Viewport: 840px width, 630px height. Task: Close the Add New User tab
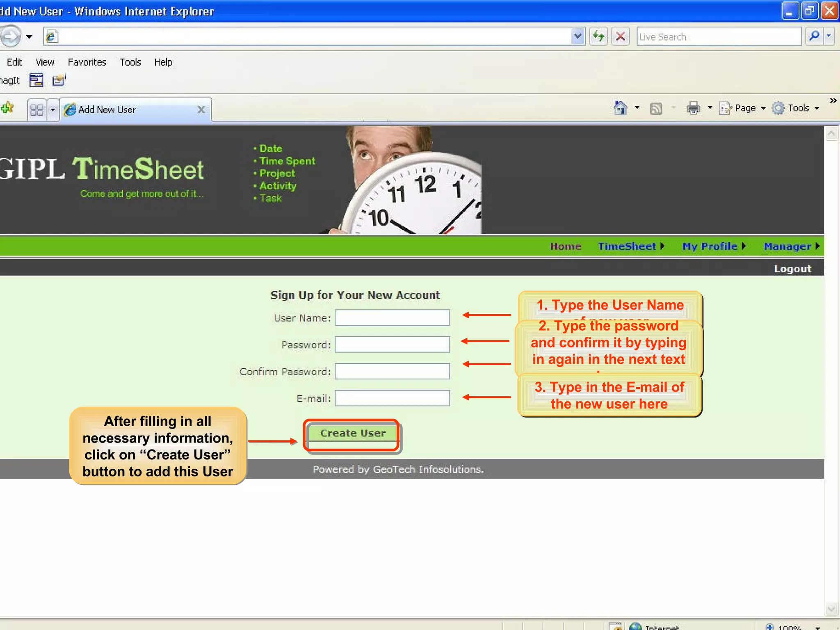click(201, 110)
